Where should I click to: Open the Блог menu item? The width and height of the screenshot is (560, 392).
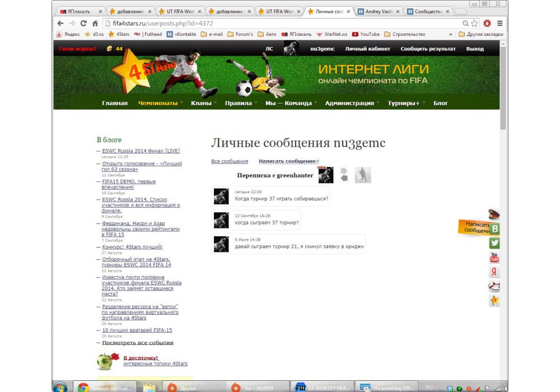tap(441, 103)
